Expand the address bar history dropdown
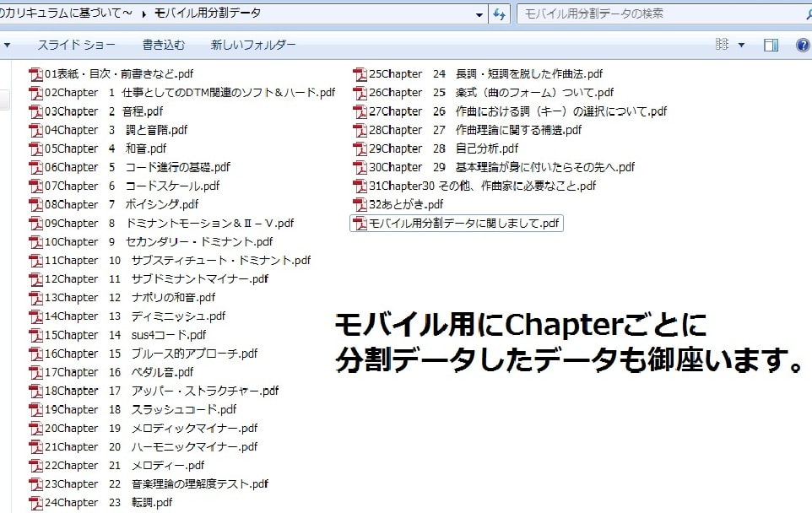This screenshot has width=812, height=513. (479, 14)
